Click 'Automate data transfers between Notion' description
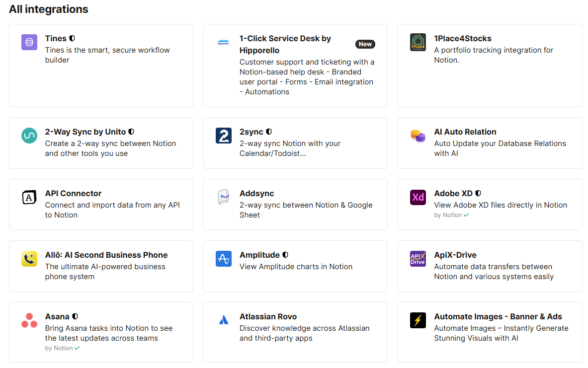 pos(494,272)
